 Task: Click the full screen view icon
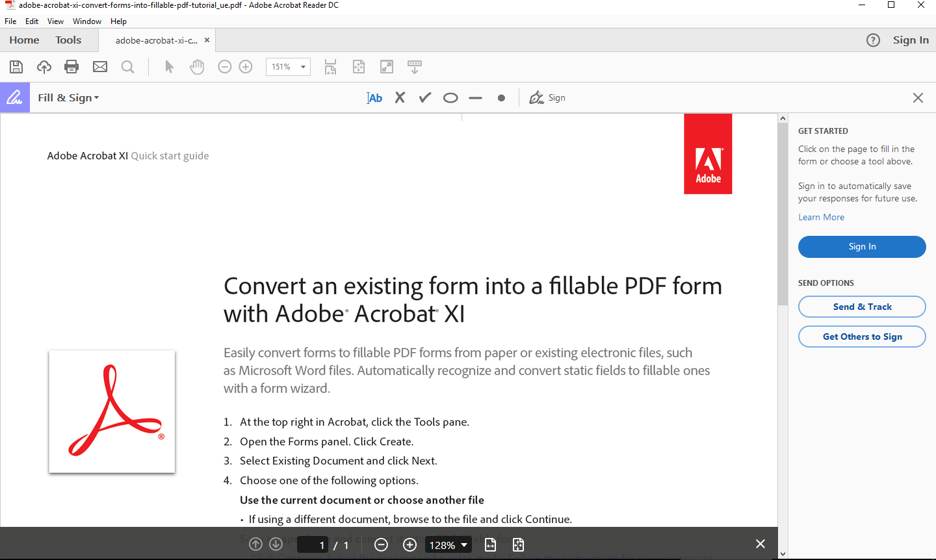pos(387,67)
